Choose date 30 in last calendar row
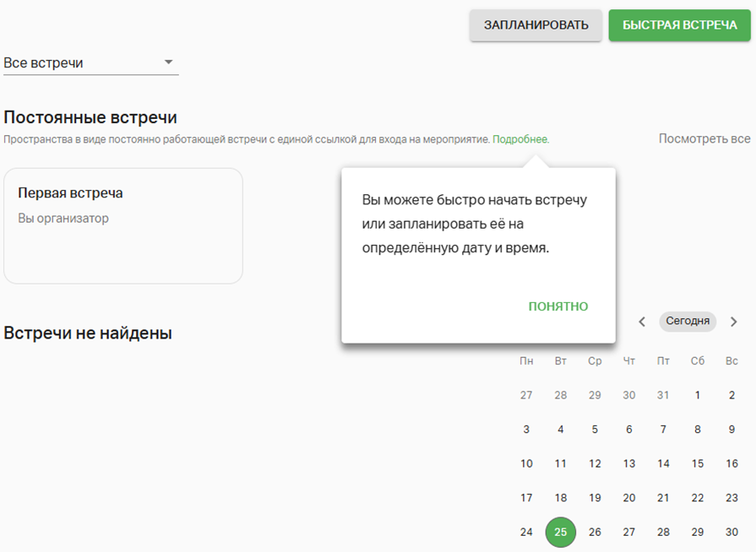The image size is (756, 552). click(x=732, y=533)
